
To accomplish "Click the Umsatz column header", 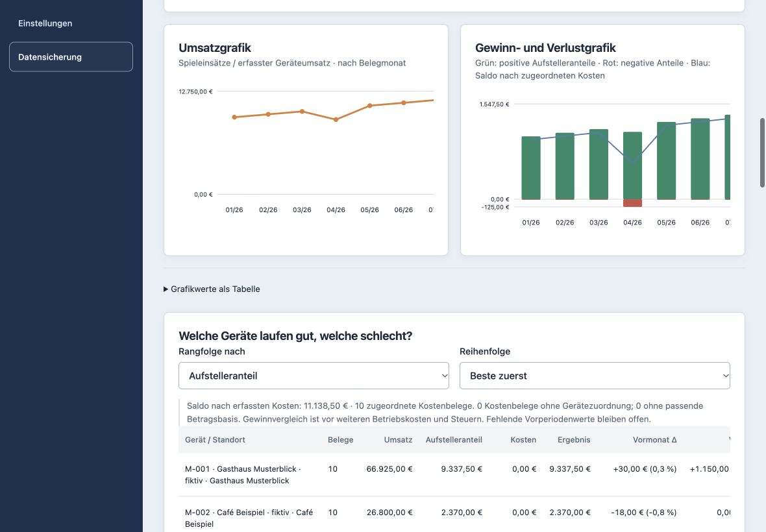I will coord(398,440).
